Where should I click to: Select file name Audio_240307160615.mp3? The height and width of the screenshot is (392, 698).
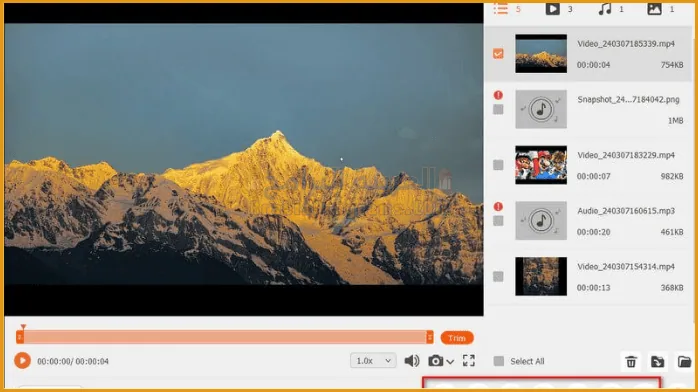coord(626,211)
